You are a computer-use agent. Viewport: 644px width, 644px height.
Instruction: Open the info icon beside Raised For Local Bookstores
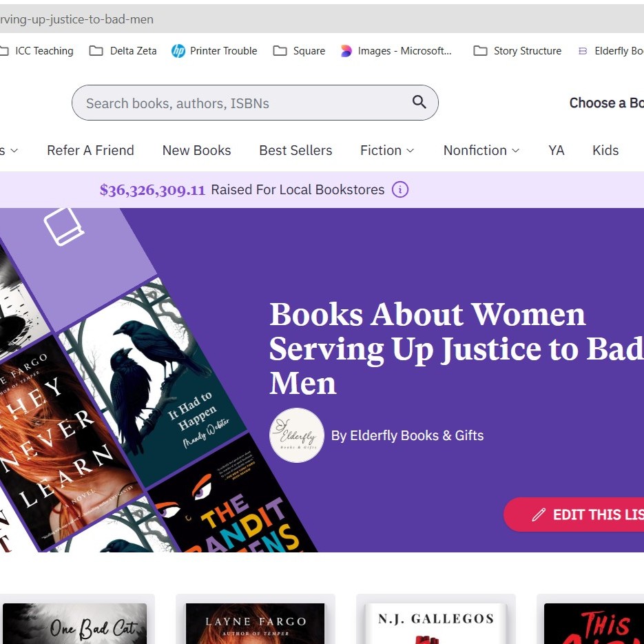click(399, 189)
